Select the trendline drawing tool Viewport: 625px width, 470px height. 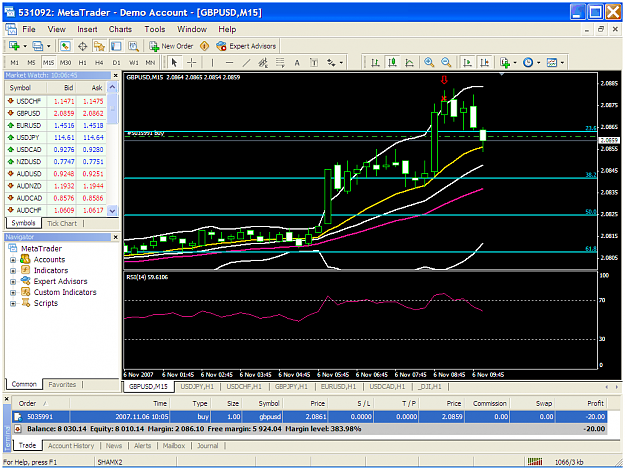pos(247,63)
